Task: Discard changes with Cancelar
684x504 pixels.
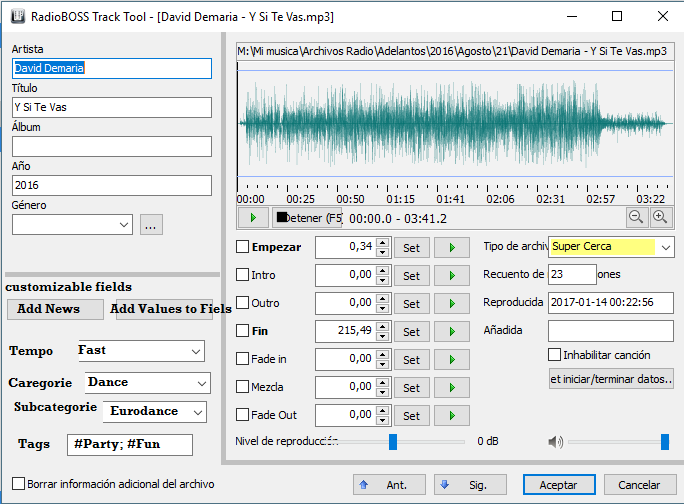Action: point(640,484)
